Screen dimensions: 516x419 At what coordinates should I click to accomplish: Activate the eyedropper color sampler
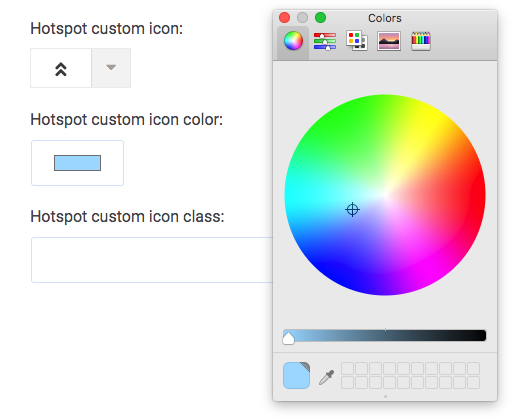(326, 377)
